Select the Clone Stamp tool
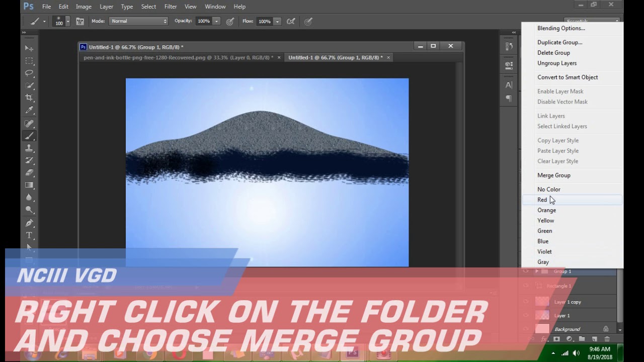 coord(29,148)
